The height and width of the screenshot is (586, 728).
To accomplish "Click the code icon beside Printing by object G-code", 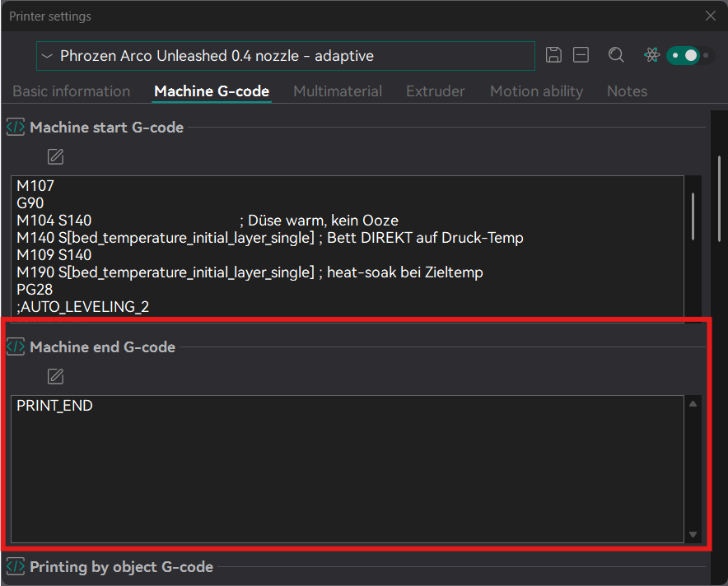I will [16, 566].
